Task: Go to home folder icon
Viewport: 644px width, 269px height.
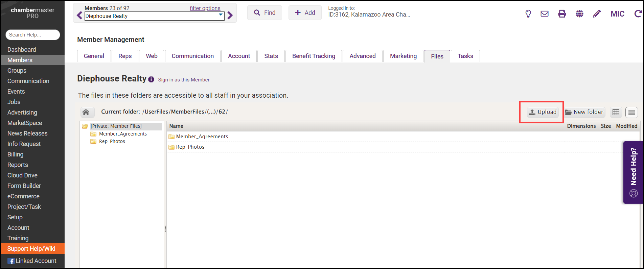Action: (x=86, y=112)
